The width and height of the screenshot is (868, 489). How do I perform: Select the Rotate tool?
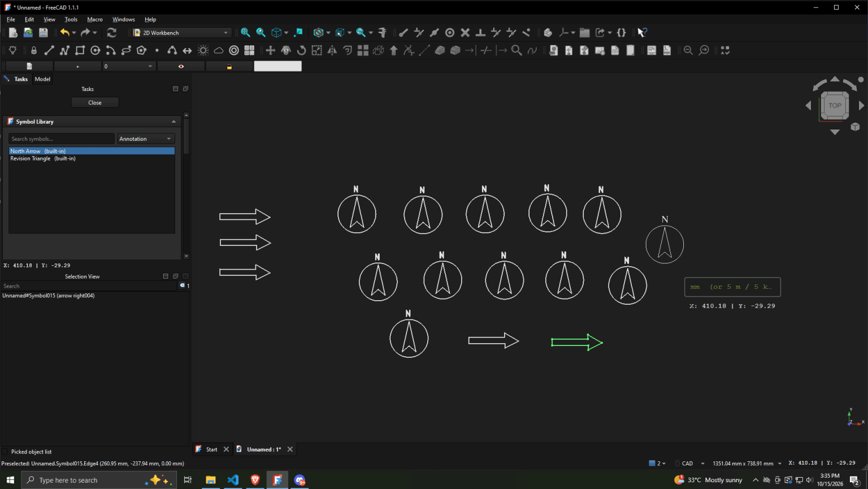301,50
